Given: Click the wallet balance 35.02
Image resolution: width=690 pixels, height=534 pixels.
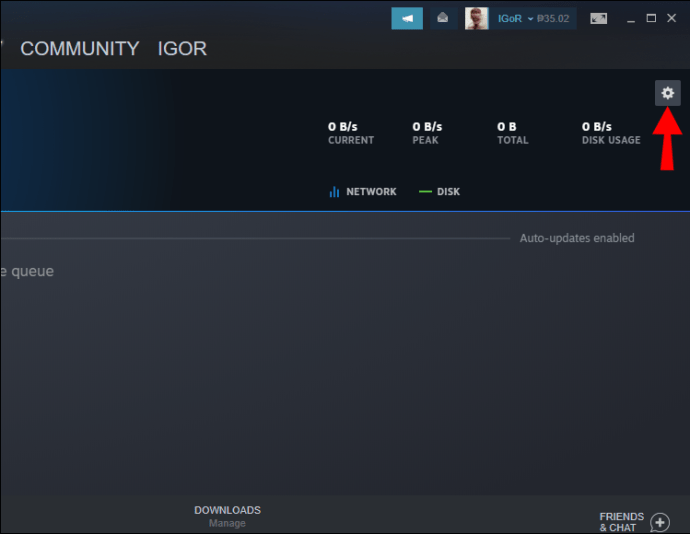Looking at the screenshot, I should click(x=553, y=18).
